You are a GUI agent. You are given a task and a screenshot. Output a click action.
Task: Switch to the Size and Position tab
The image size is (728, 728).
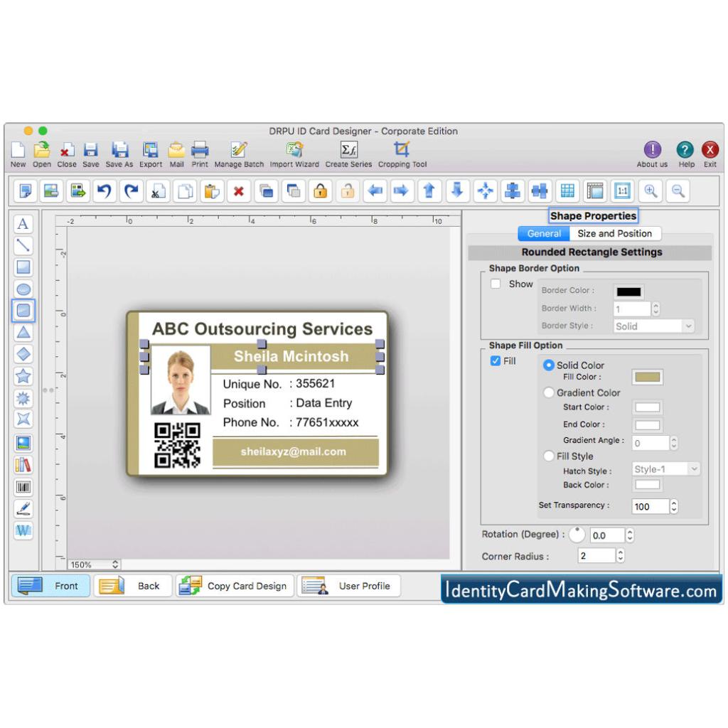point(616,233)
